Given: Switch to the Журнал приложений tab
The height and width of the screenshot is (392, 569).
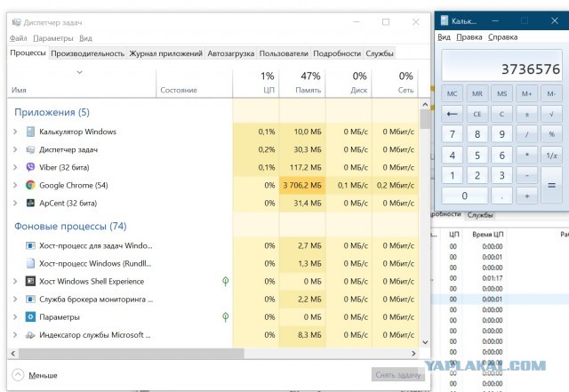Looking at the screenshot, I should tap(166, 53).
